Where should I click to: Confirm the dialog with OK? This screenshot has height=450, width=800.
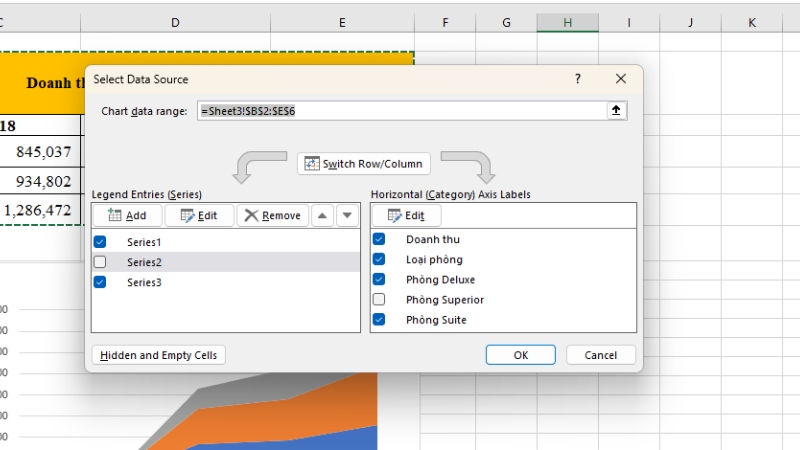click(520, 355)
